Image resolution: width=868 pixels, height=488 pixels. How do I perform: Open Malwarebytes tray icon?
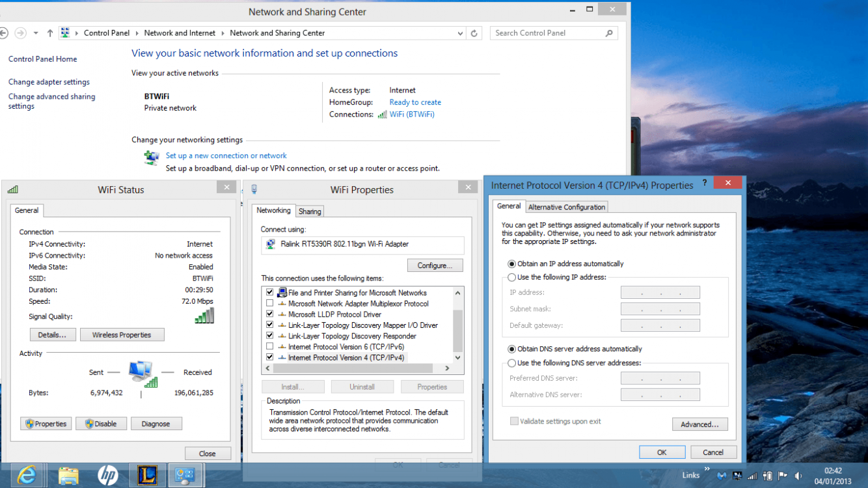[722, 476]
